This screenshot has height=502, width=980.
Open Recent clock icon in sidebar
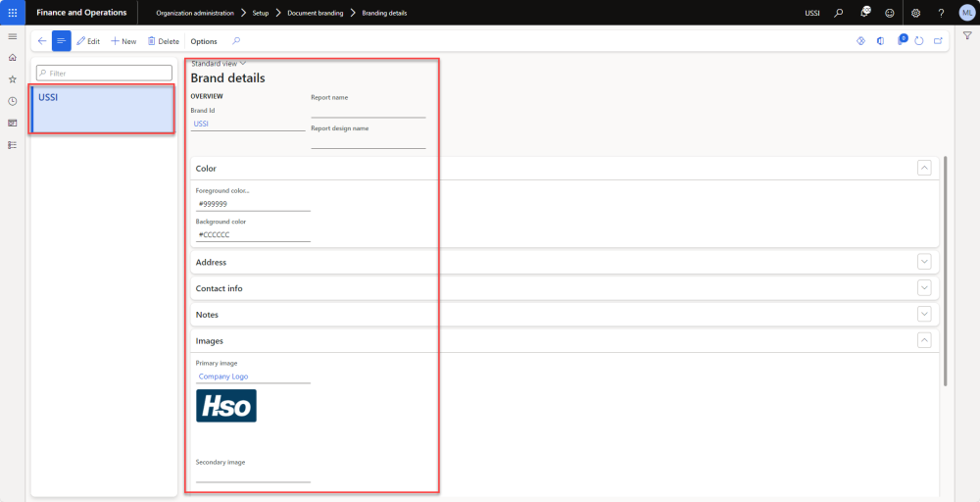12,101
